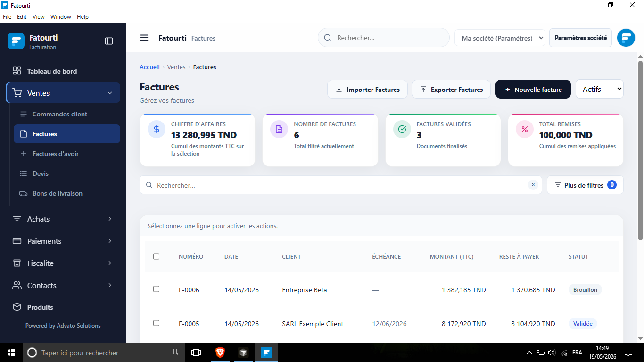Open the File menu
Viewport: 644px width, 362px height.
click(7, 17)
